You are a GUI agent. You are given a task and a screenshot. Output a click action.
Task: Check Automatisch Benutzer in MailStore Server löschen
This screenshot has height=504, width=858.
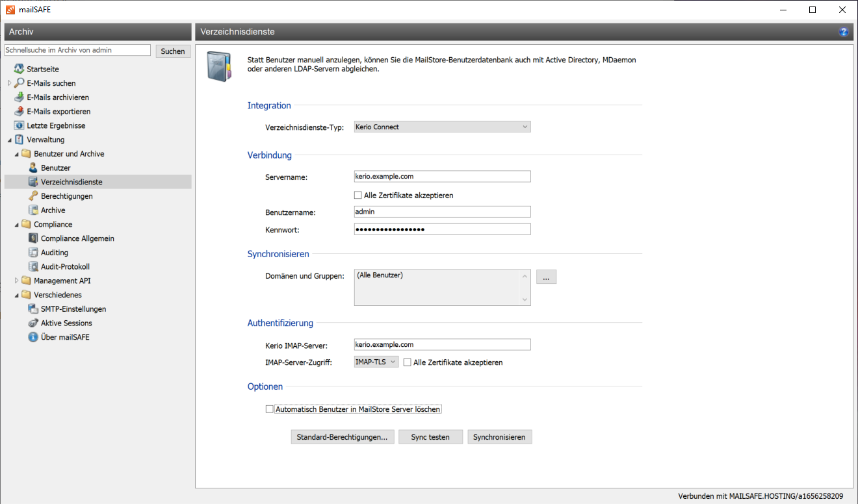[x=269, y=409]
